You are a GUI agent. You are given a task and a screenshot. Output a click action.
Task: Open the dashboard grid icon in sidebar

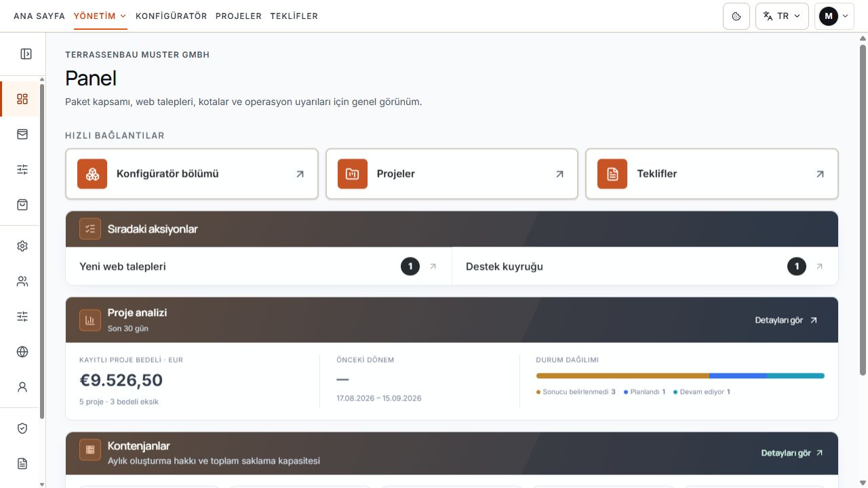coord(22,99)
